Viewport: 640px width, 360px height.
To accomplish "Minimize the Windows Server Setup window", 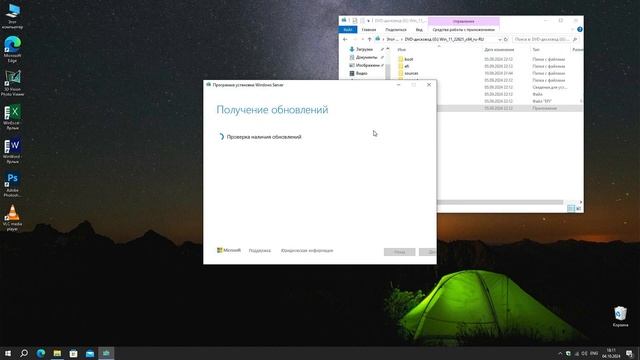I will pyautogui.click(x=399, y=85).
